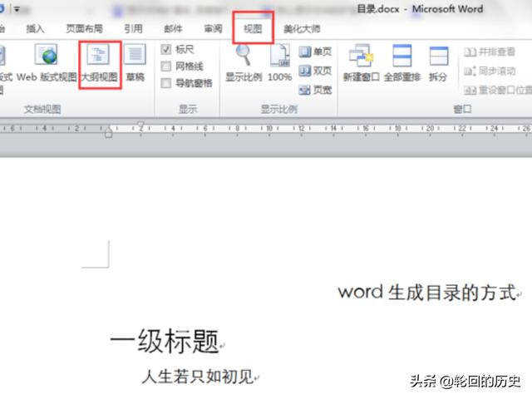Click the line '人生若只如初见'

pyautogui.click(x=198, y=377)
